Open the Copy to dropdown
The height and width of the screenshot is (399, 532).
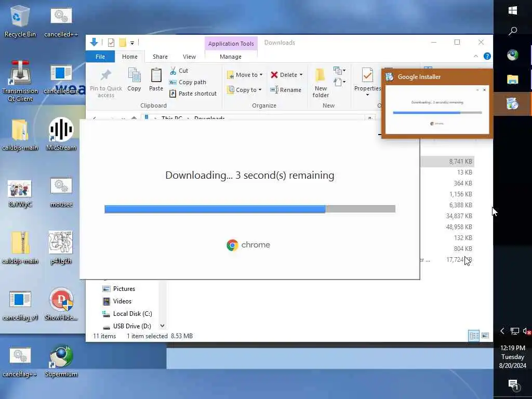tap(245, 89)
